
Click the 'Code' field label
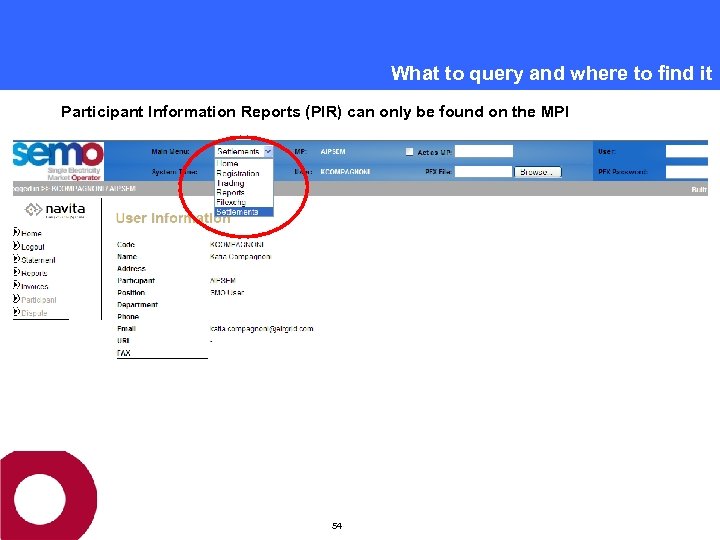[x=126, y=245]
